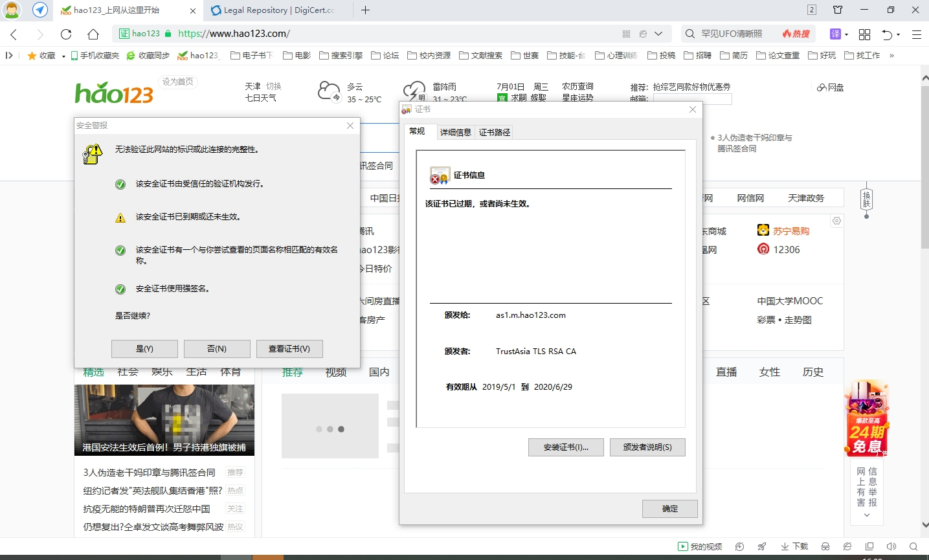This screenshot has height=560, width=929.
Task: Open a new tab
Action: pos(365,10)
